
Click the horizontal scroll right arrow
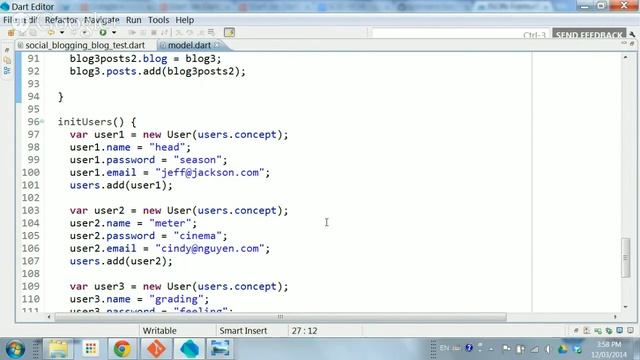coord(615,317)
